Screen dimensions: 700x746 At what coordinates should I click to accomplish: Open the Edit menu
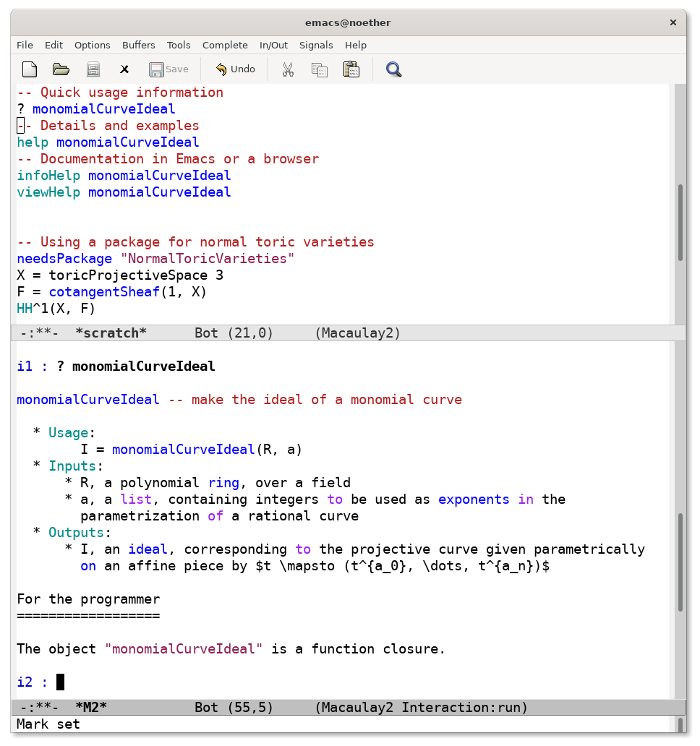54,46
